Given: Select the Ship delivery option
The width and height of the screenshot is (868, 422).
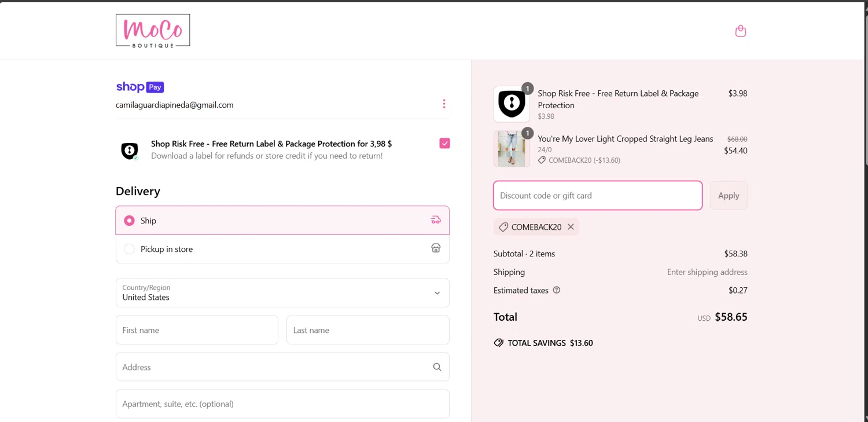Looking at the screenshot, I should pos(130,221).
